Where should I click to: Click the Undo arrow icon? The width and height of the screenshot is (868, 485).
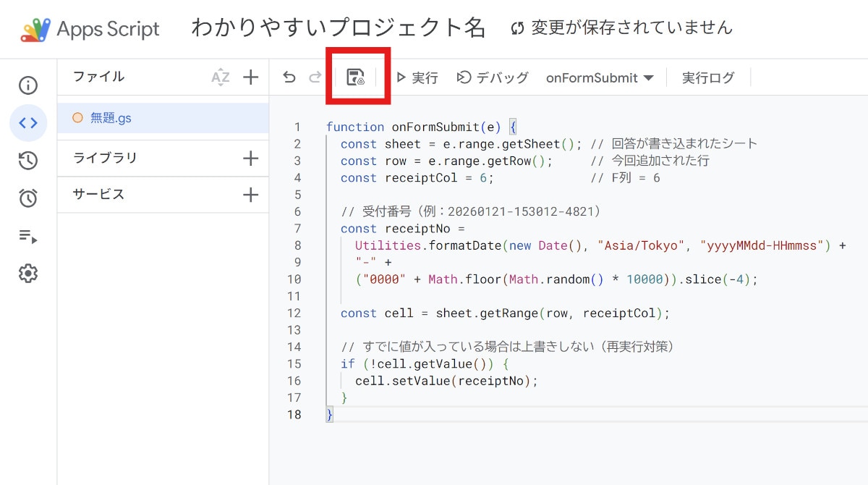click(x=289, y=77)
